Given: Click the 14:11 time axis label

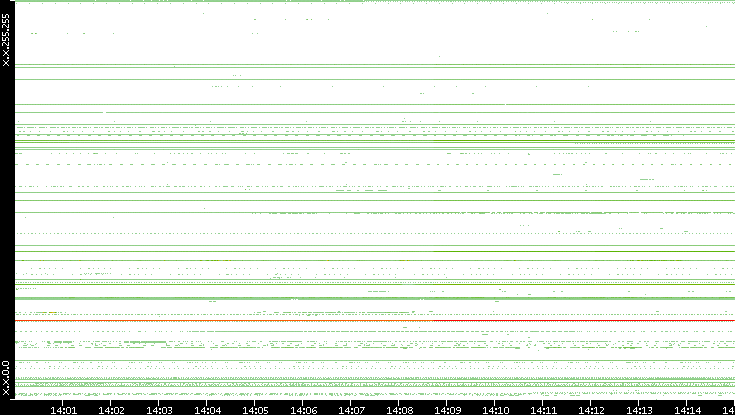Looking at the screenshot, I should click(544, 410).
